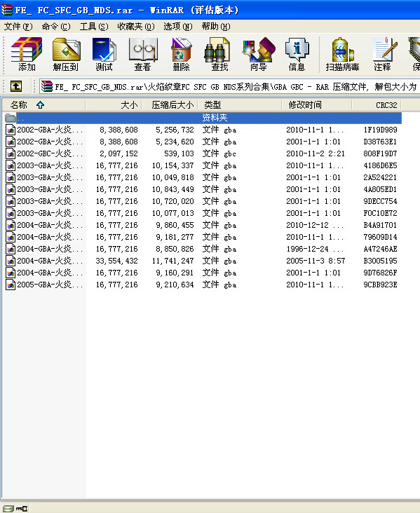The image size is (420, 513).
Task: Click file icon of row with CRC 9D76826F
Action: tap(11, 273)
